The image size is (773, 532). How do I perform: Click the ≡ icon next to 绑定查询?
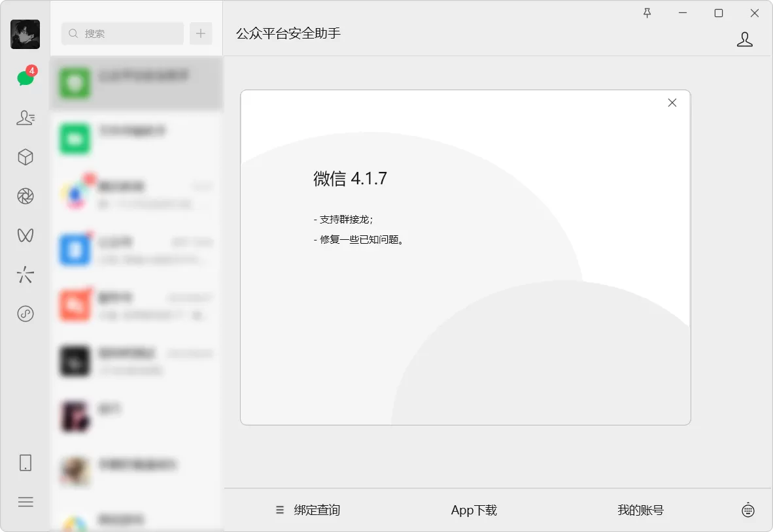pos(279,510)
